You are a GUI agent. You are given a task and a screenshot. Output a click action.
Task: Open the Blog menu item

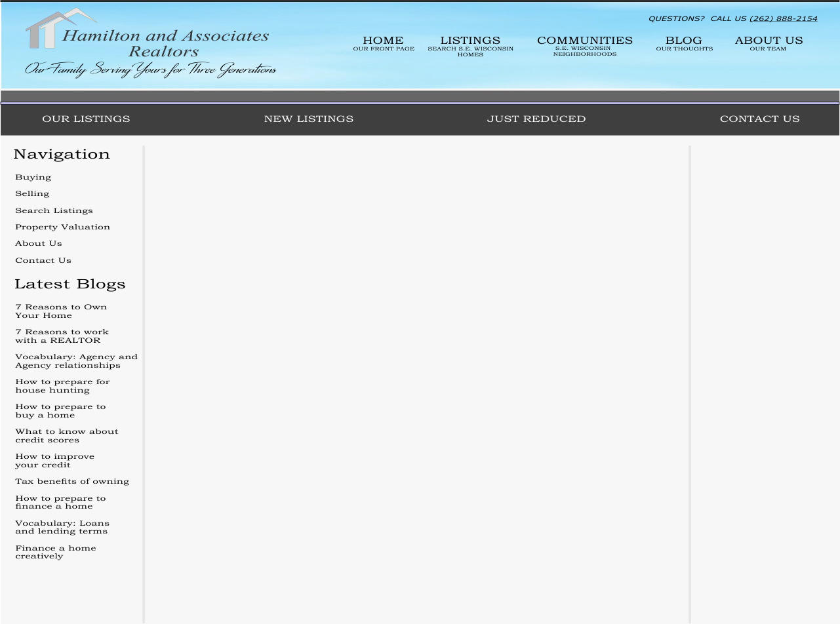click(683, 43)
